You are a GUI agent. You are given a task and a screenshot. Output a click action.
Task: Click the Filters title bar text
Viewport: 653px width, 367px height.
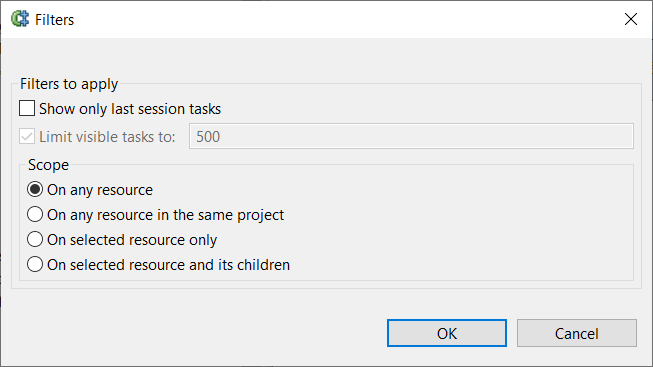55,20
